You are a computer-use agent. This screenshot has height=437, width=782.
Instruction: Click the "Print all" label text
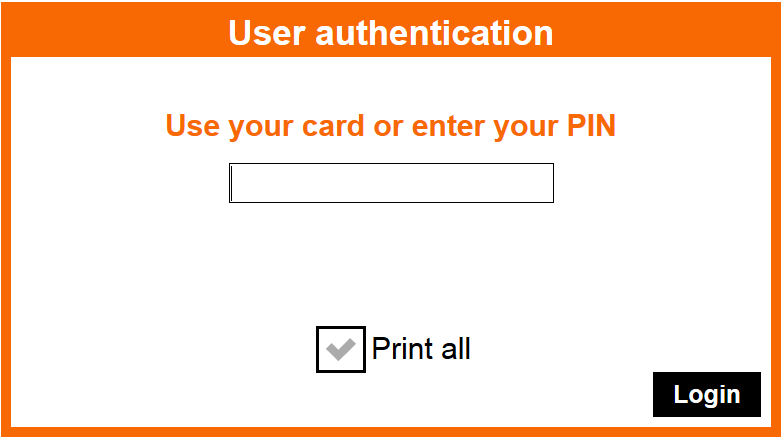pyautogui.click(x=421, y=349)
